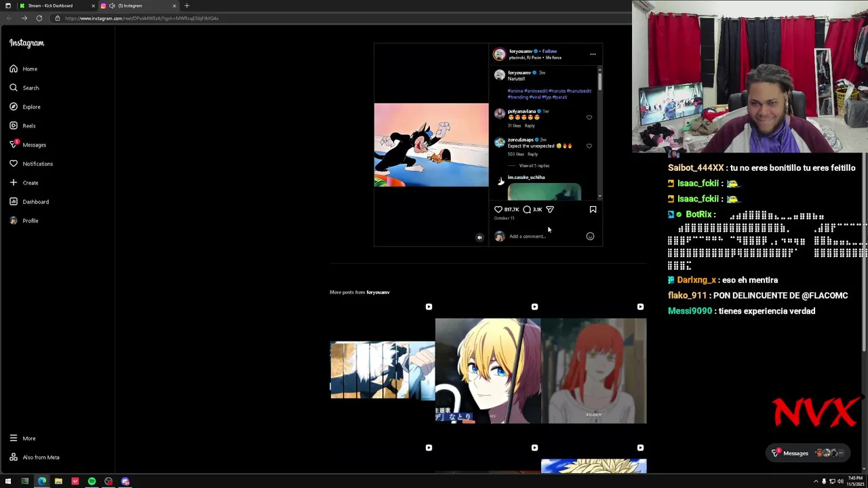
Task: Like polyanaviana's comment
Action: 589,118
